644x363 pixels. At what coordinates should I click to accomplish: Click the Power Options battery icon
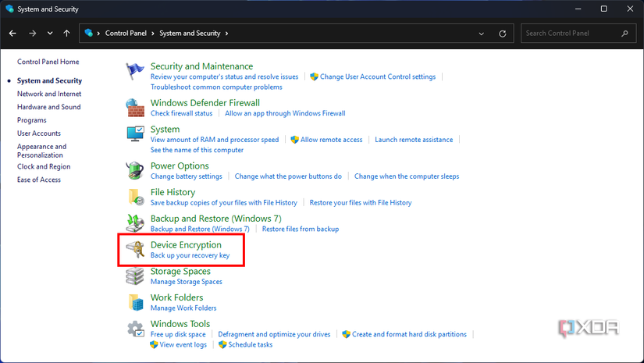tap(136, 170)
